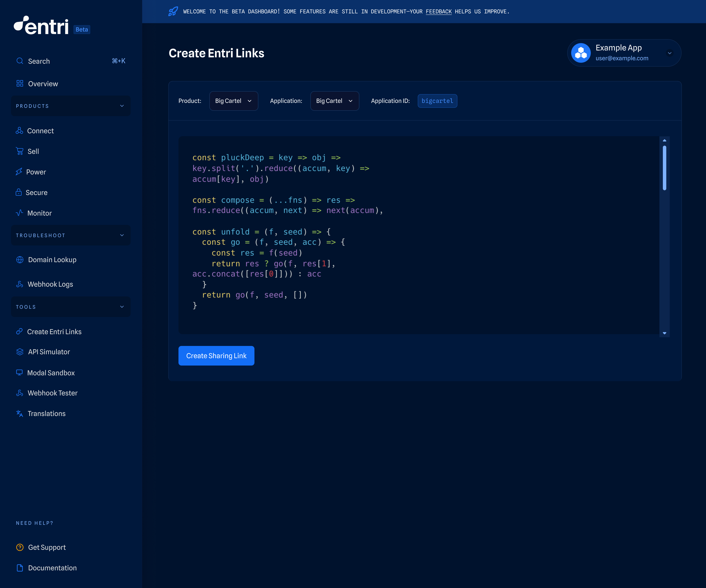
Task: Click the scroll down arrow in editor
Action: (664, 333)
